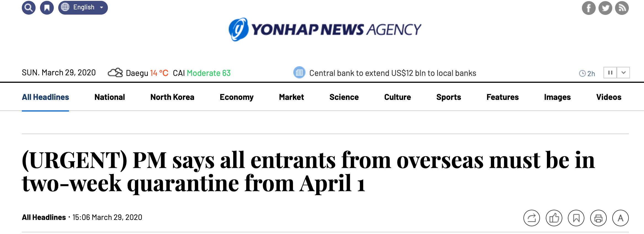Image resolution: width=644 pixels, height=234 pixels.
Task: Like the article with the thumbs-up icon
Action: [x=554, y=218]
